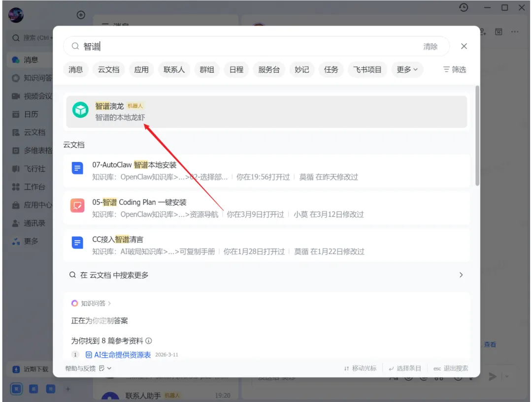Add a new workspace with bottom plus
This screenshot has width=532, height=402.
point(68,389)
